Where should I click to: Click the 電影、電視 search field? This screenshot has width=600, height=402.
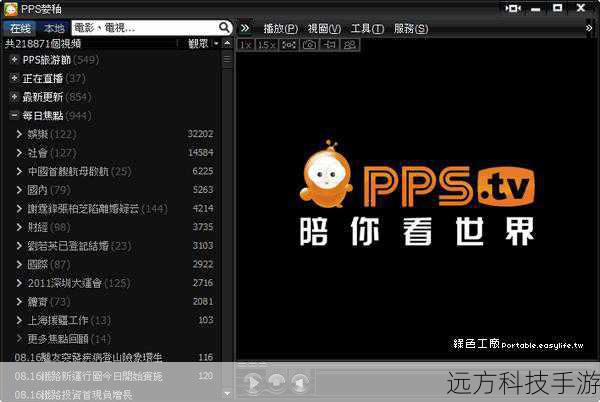[145, 28]
